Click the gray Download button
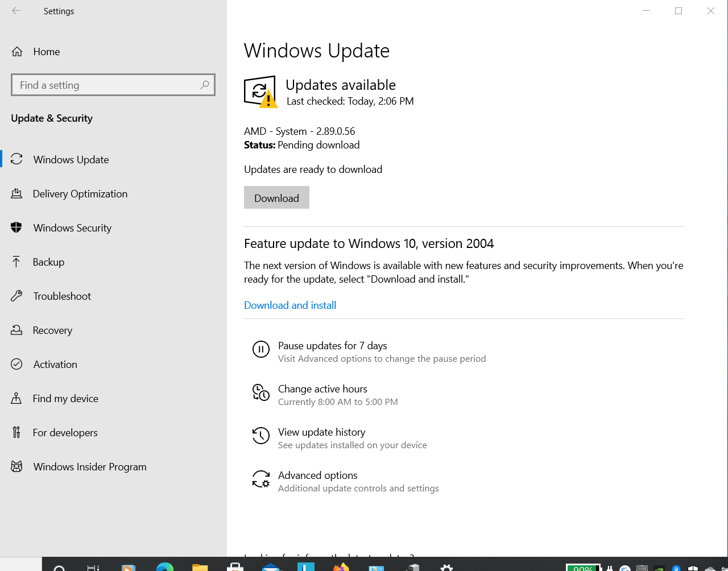Screen dimensions: 728x571 tap(276, 197)
